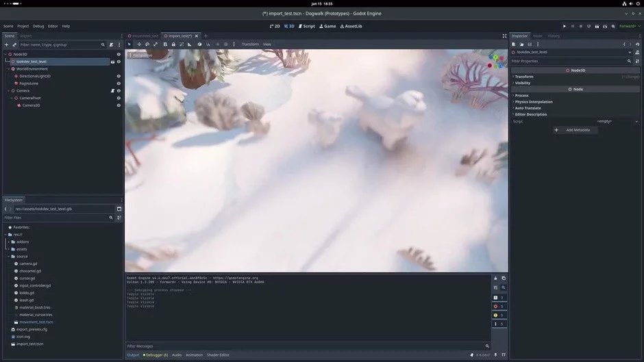Screen dimensions: 644x362
Task: Open the Project menu
Action: [23, 26]
